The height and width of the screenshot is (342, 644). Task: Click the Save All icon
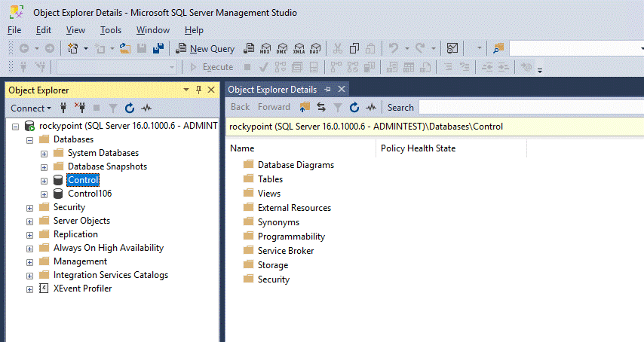[158, 48]
